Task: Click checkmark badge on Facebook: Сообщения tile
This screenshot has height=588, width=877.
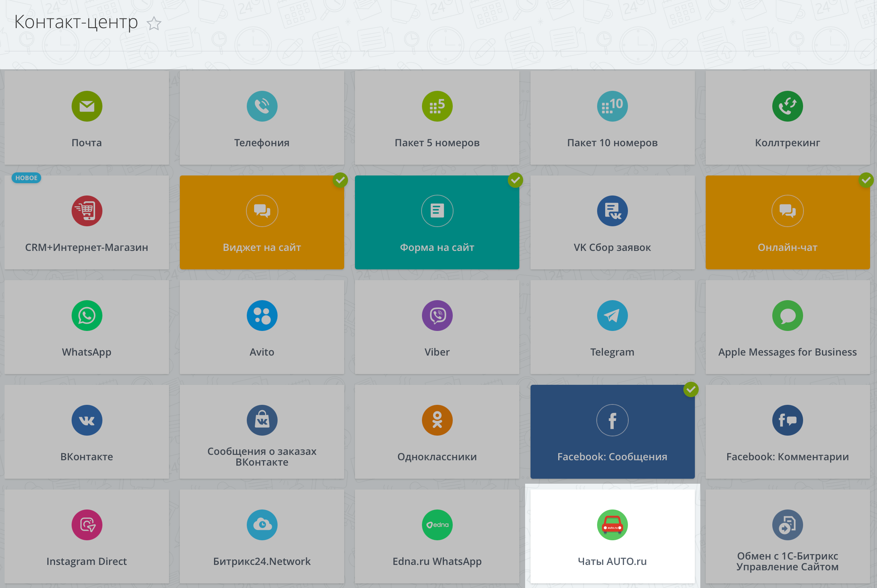Action: tap(691, 389)
